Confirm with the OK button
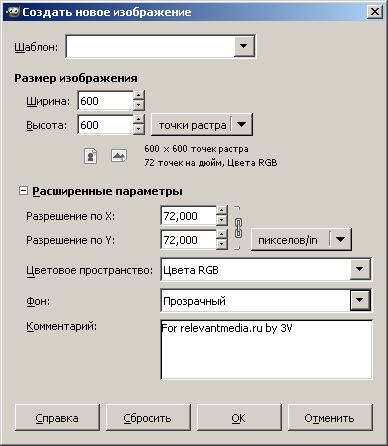This screenshot has width=388, height=446. 239,418
